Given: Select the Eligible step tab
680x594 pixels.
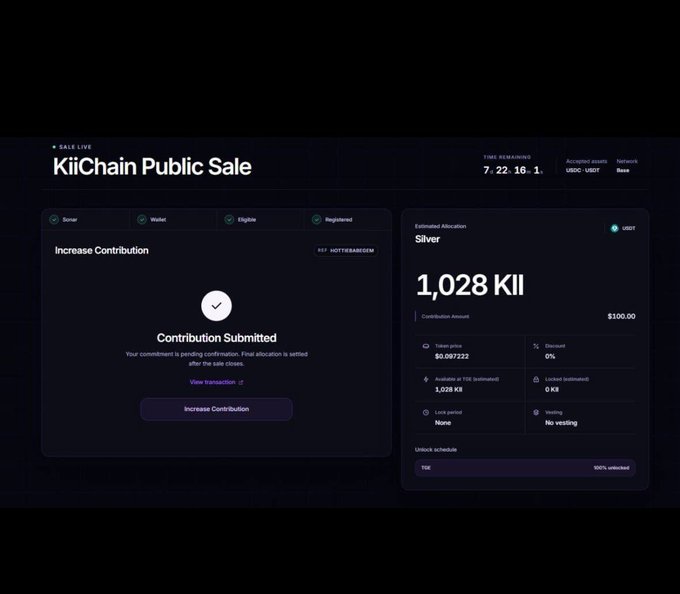Looking at the screenshot, I should pos(261,219).
